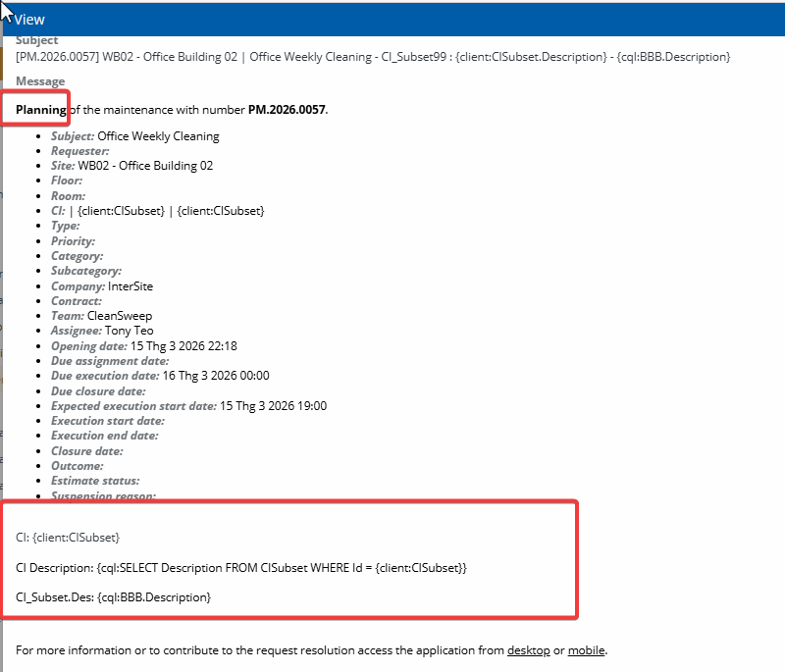Click the Subcategory list item

pos(86,271)
